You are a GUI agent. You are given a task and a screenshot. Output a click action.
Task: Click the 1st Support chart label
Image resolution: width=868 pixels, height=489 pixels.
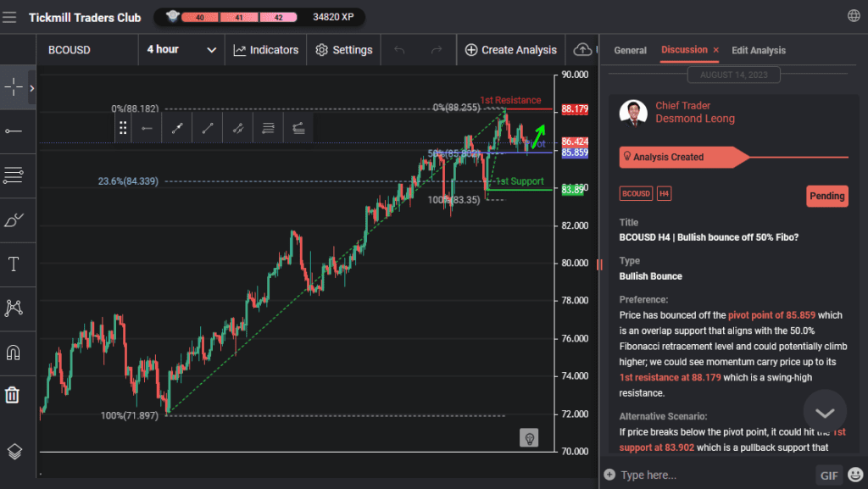pyautogui.click(x=520, y=181)
